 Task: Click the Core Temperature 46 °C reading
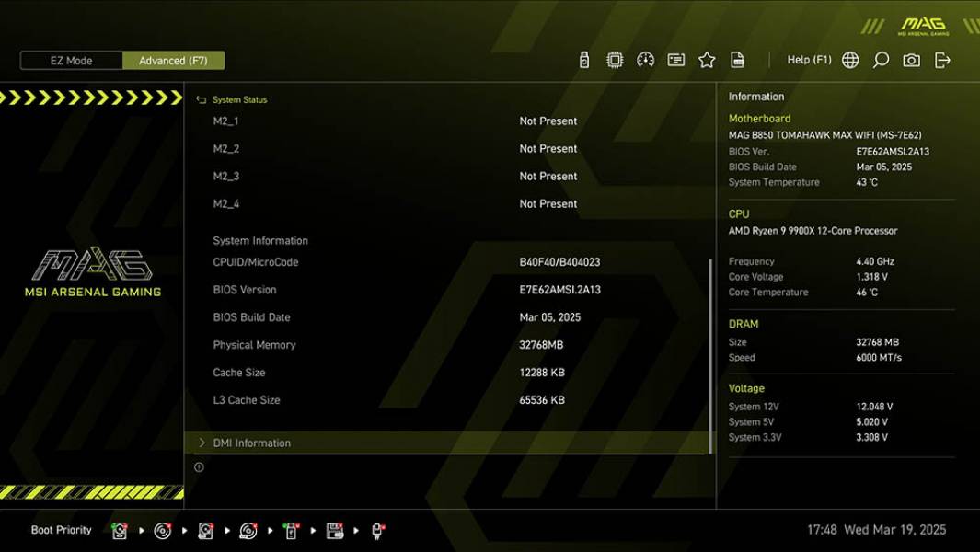pos(867,293)
